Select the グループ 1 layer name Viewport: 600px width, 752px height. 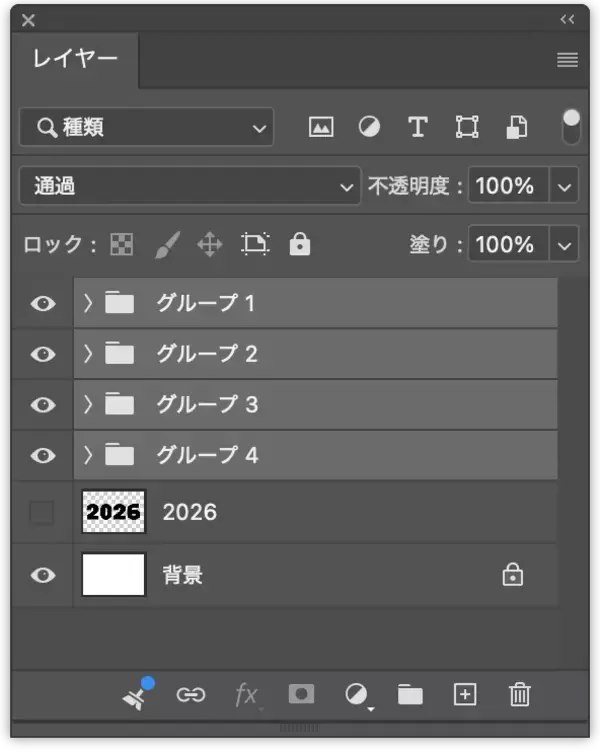[206, 303]
